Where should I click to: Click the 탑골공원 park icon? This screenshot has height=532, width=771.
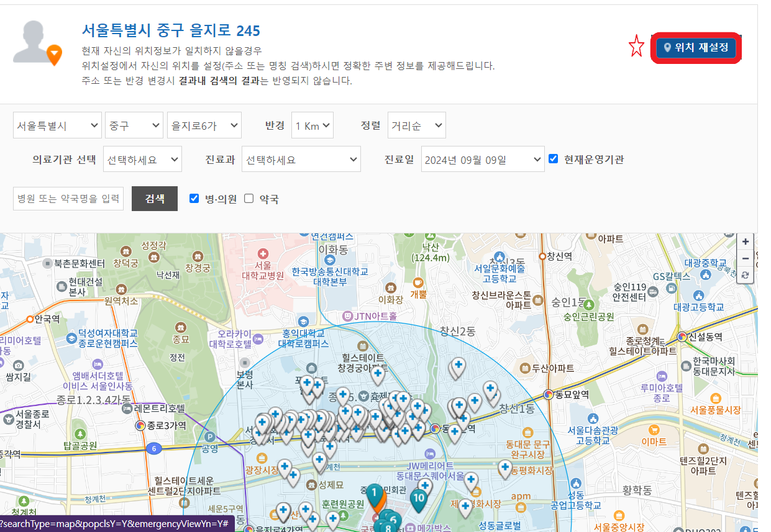pos(80,433)
